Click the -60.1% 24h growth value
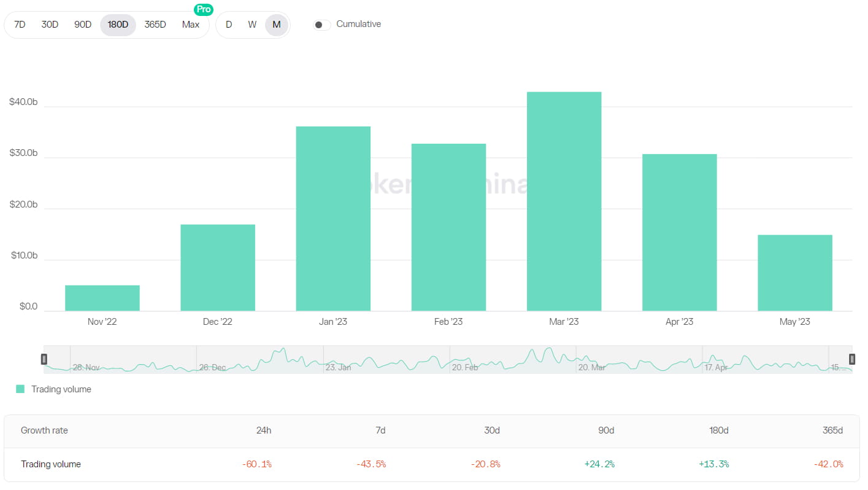The image size is (868, 490). coord(256,464)
